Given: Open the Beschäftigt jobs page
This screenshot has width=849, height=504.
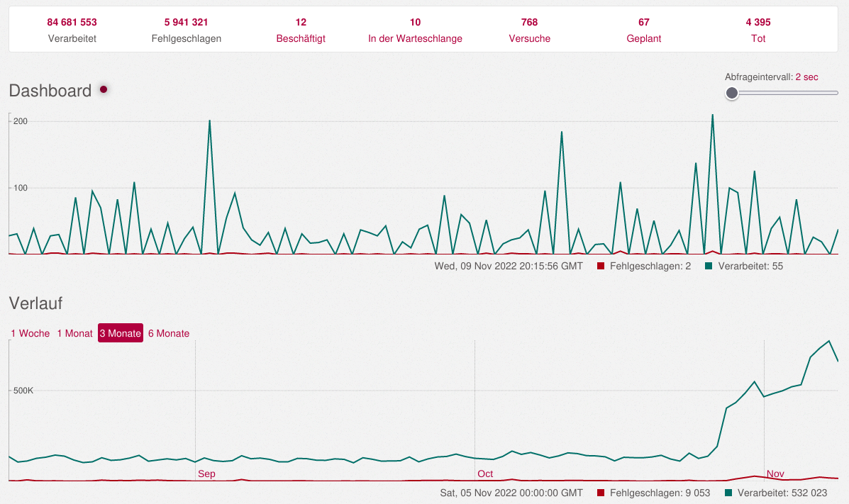Looking at the screenshot, I should click(301, 38).
